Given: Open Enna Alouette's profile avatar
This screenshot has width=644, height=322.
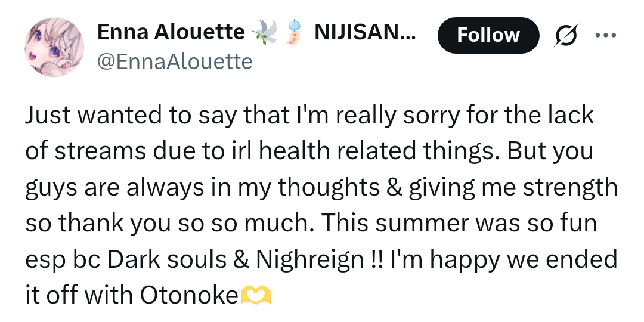Looking at the screenshot, I should pyautogui.click(x=54, y=47).
